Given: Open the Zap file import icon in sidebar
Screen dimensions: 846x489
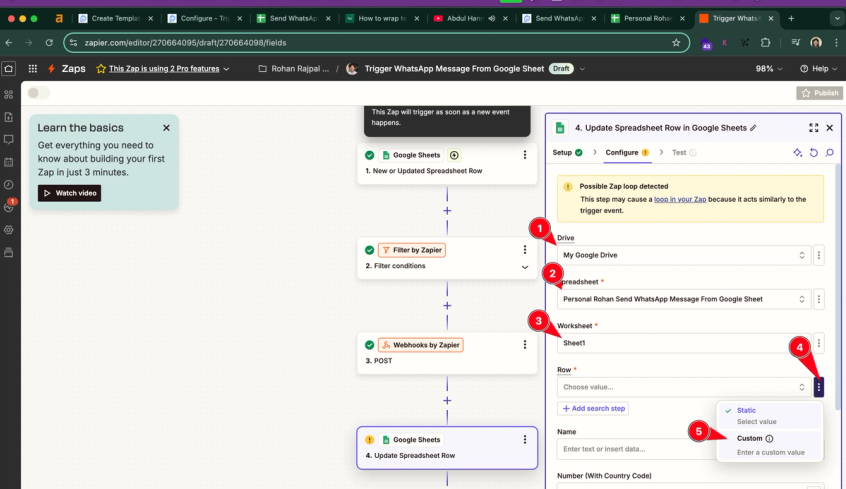Looking at the screenshot, I should (x=9, y=117).
